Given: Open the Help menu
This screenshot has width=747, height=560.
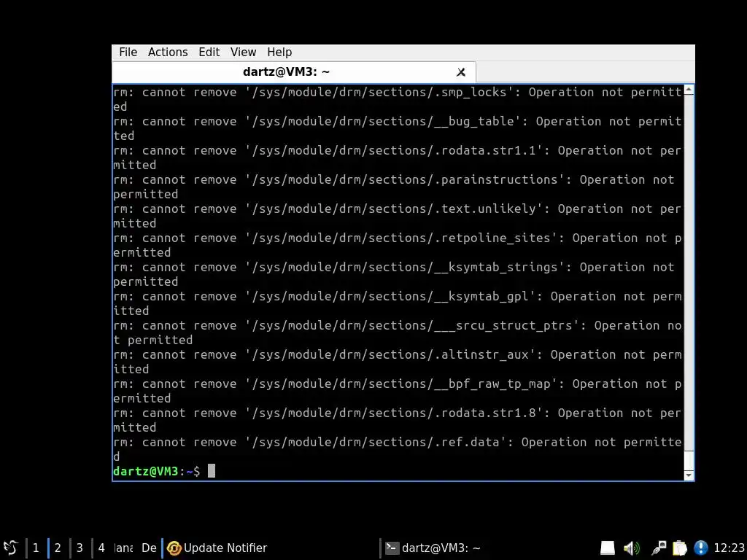Looking at the screenshot, I should point(279,52).
